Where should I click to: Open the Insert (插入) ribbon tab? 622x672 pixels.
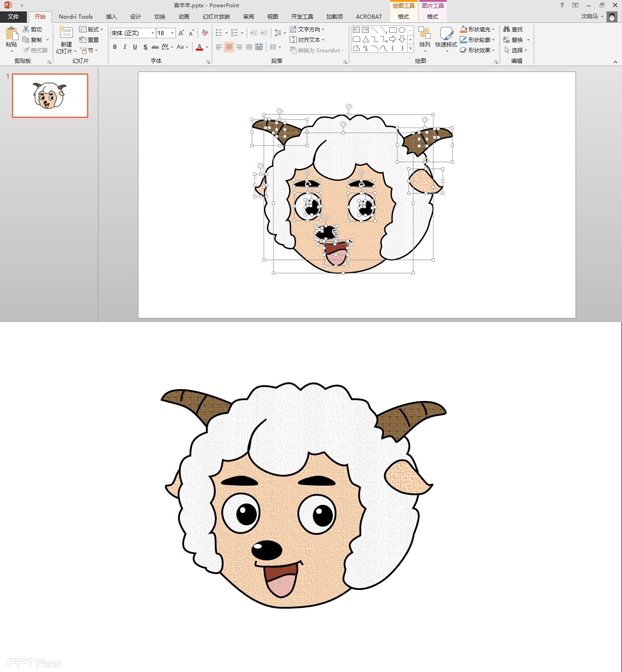[112, 17]
